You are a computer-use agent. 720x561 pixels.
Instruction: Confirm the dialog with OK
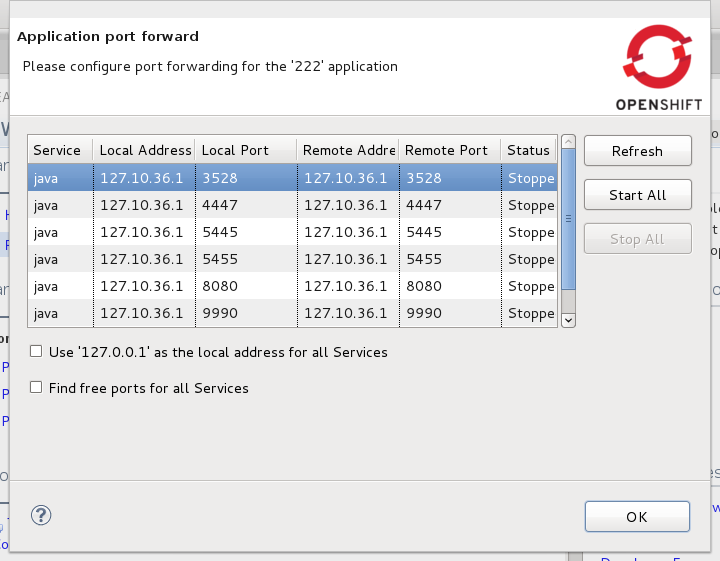click(637, 516)
